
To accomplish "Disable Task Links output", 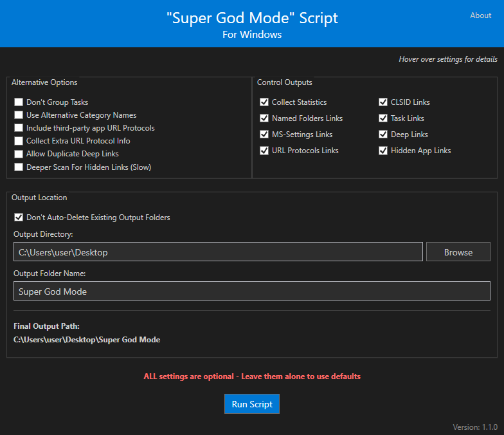I will (x=383, y=118).
